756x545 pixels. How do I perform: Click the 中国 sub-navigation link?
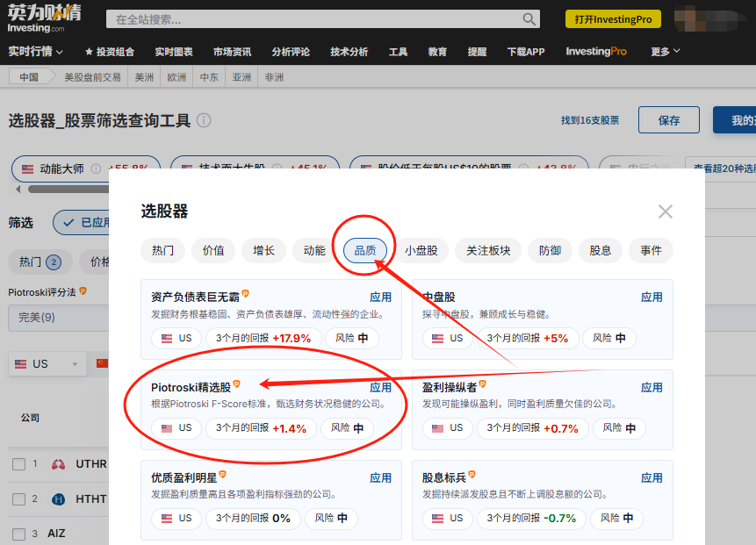tap(29, 77)
